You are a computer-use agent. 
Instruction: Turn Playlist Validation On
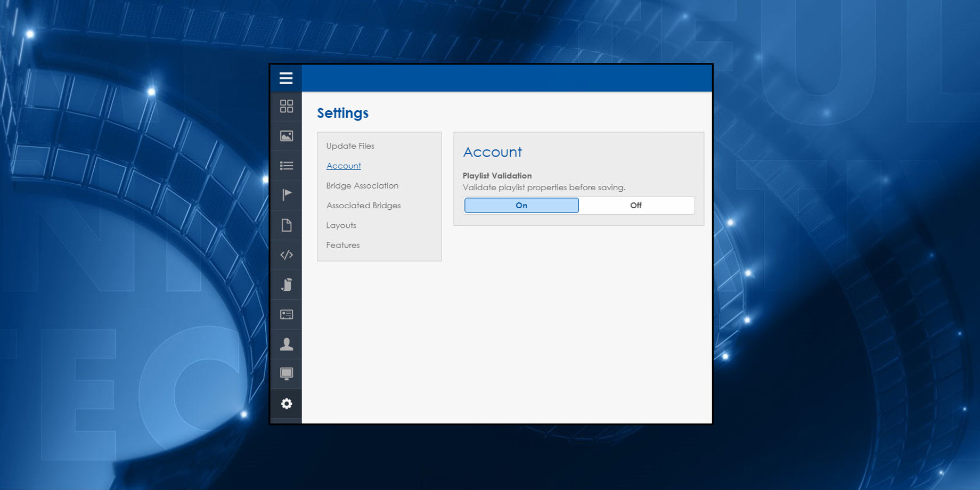tap(521, 206)
